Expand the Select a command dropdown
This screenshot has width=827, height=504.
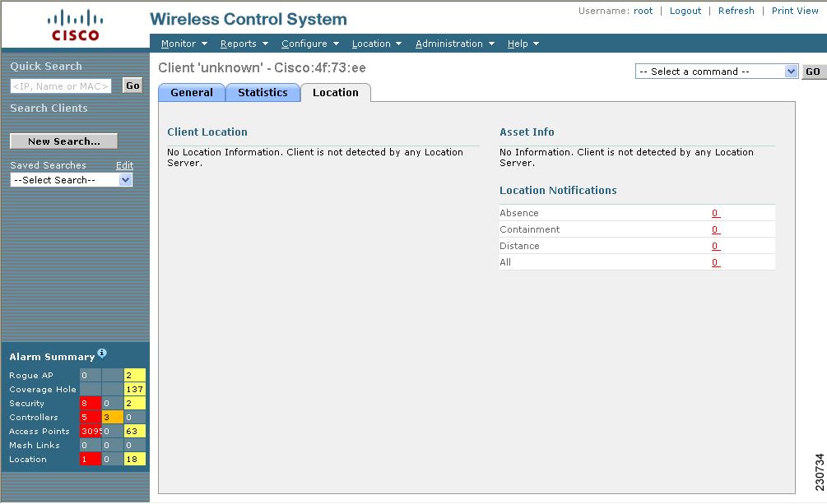coord(716,72)
